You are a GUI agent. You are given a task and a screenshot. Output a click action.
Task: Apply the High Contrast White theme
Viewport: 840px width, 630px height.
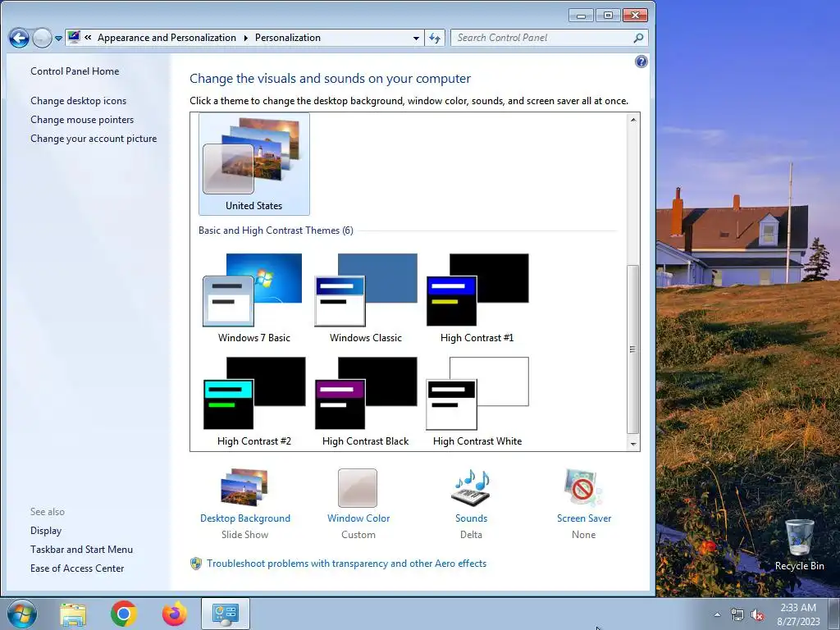click(x=477, y=400)
